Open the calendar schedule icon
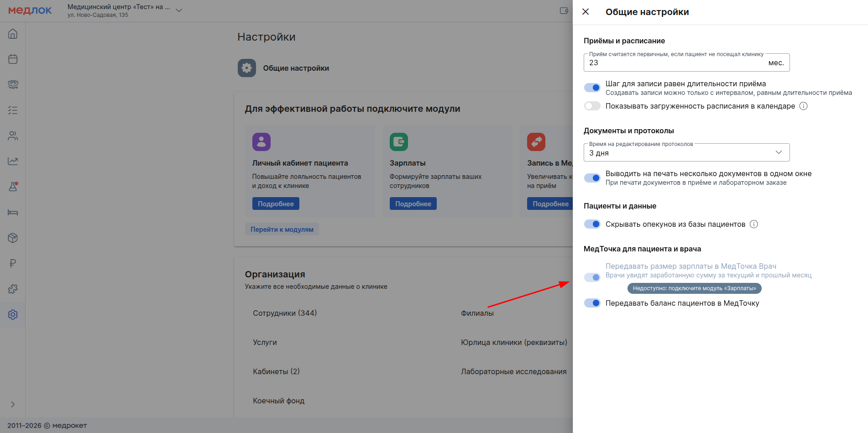Viewport: 868px width, 433px height. click(x=13, y=59)
